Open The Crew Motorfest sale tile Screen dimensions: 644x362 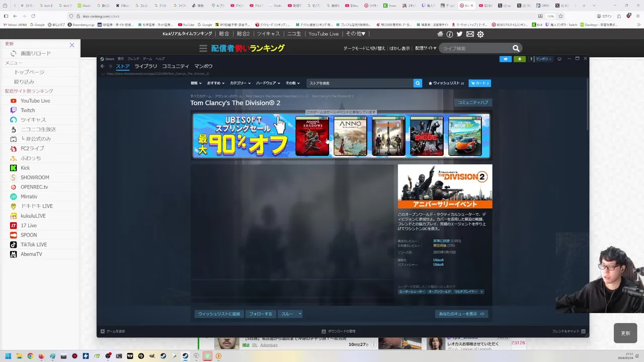point(465,136)
